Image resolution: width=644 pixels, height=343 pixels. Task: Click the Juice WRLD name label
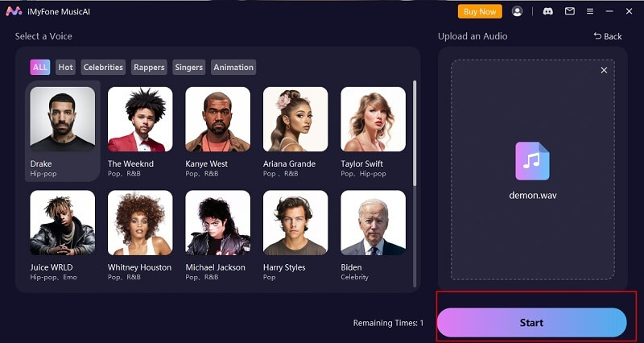point(52,267)
